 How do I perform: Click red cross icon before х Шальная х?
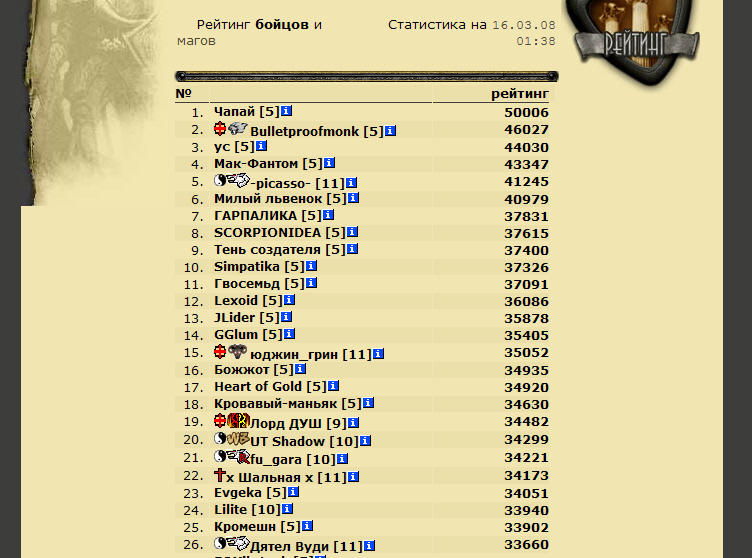click(220, 475)
